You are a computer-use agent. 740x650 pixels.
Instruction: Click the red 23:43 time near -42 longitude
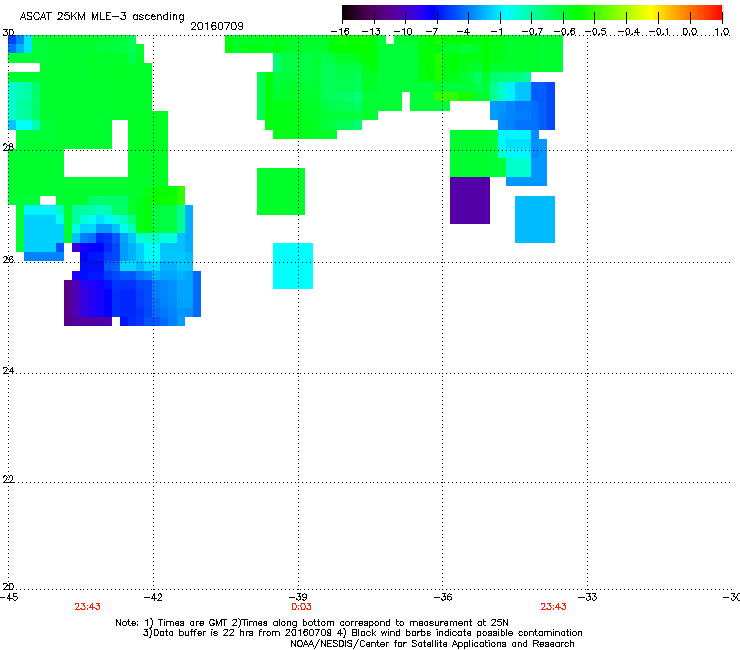tap(87, 607)
